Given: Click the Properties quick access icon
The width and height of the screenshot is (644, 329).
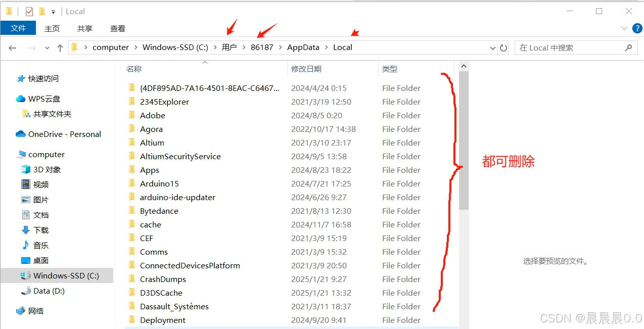Looking at the screenshot, I should tap(29, 11).
